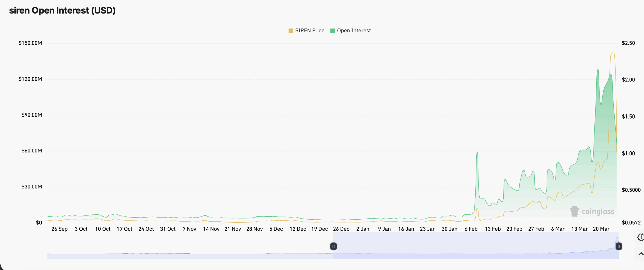The width and height of the screenshot is (644, 270).
Task: Click the $60.00M left axis label
Action: pos(32,151)
